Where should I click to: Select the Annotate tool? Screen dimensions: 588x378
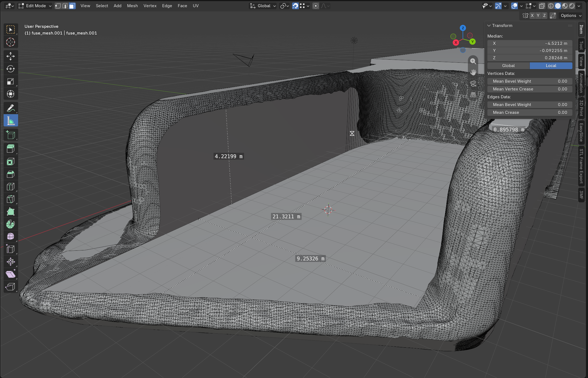(x=11, y=108)
